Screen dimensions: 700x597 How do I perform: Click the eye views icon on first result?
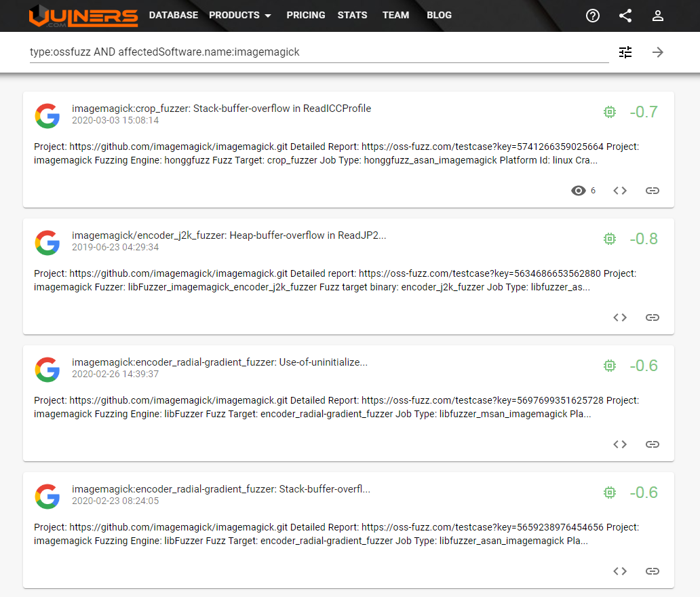578,191
